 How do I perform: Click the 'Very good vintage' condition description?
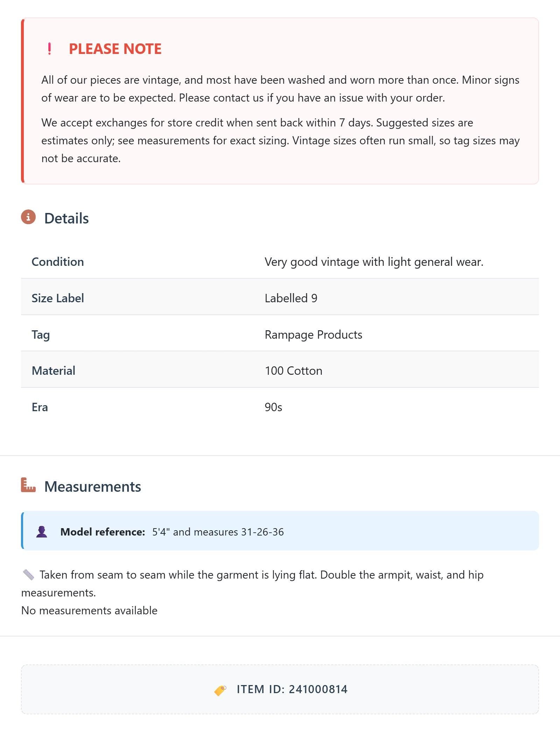pyautogui.click(x=374, y=262)
